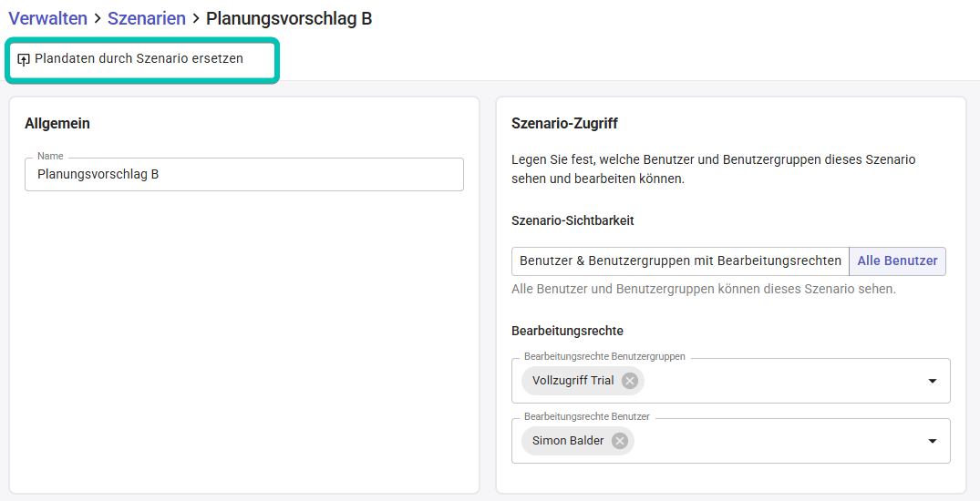Screen dimensions: 980x501
Task: Click 'Plandaten durch Szenario ersetzen' button
Action: coord(130,58)
